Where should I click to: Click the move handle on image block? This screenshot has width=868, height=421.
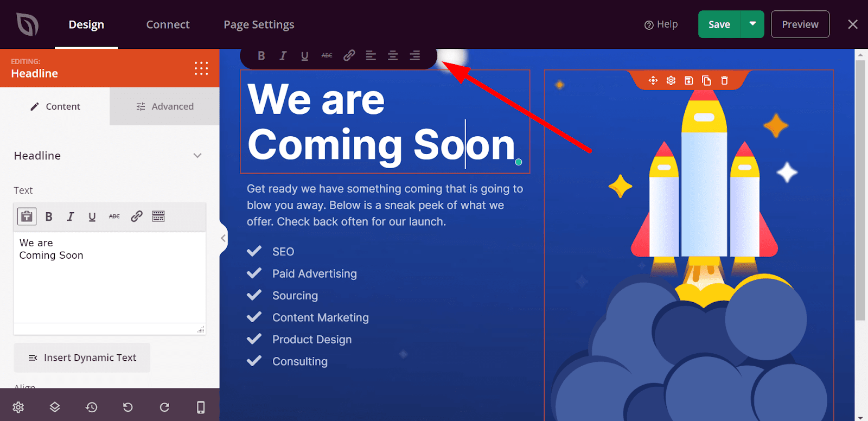click(x=653, y=80)
